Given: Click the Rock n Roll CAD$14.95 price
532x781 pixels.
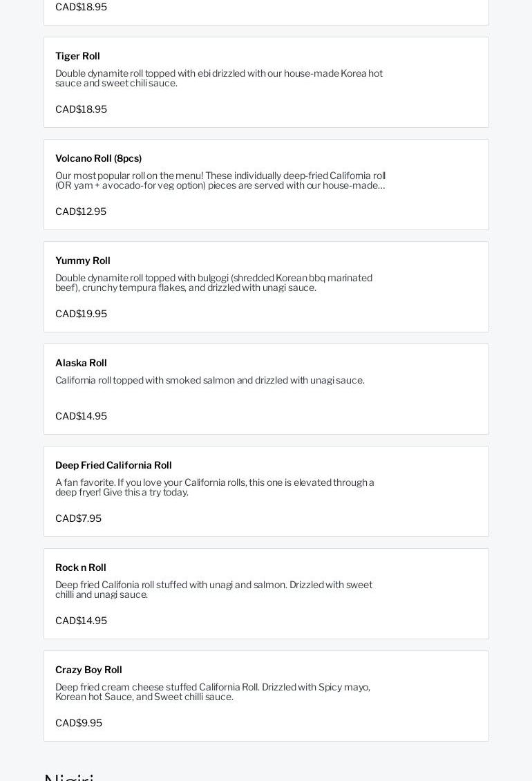Looking at the screenshot, I should pyautogui.click(x=81, y=621).
